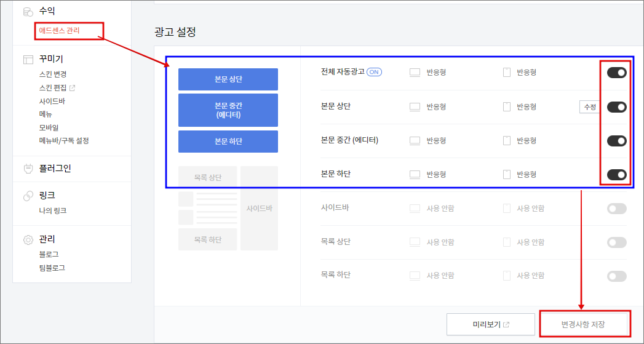Click mobile icon in 목록 하단 row
The image size is (644, 344).
coord(507,276)
